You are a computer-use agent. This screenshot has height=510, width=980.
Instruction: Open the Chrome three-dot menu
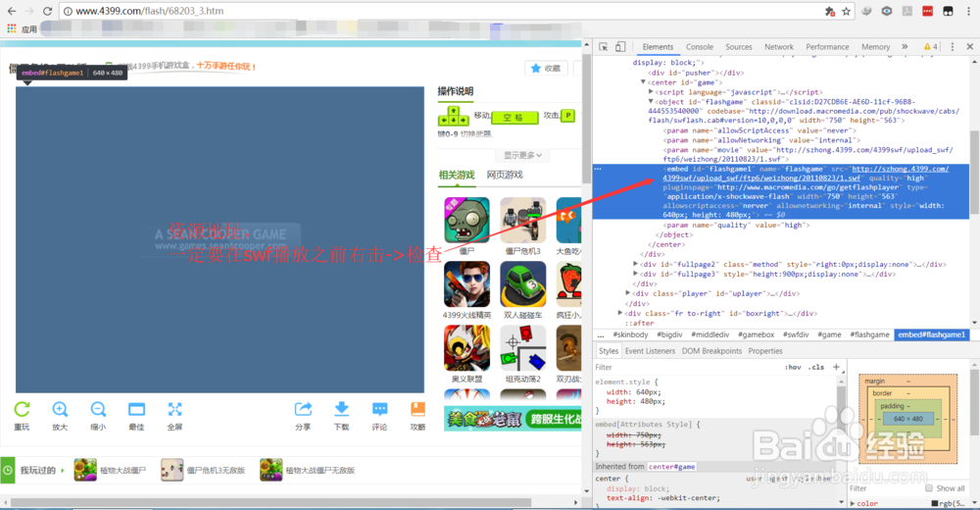click(x=969, y=11)
